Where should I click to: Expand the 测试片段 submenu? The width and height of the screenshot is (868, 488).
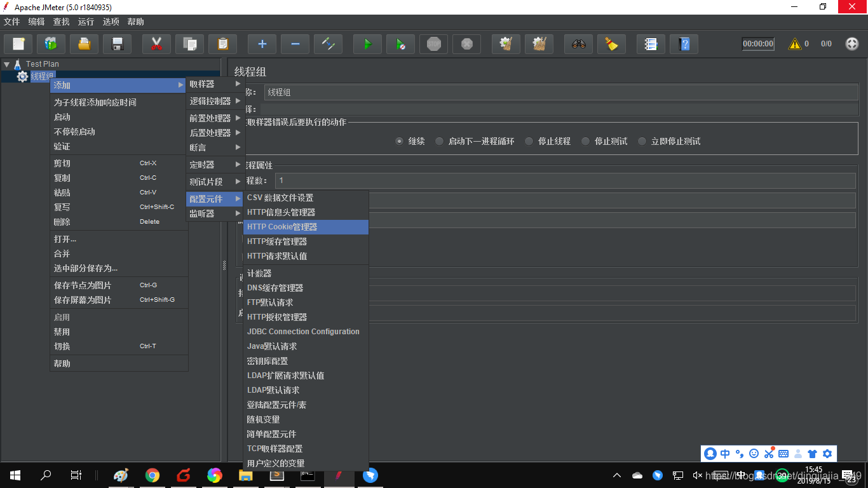click(x=215, y=182)
